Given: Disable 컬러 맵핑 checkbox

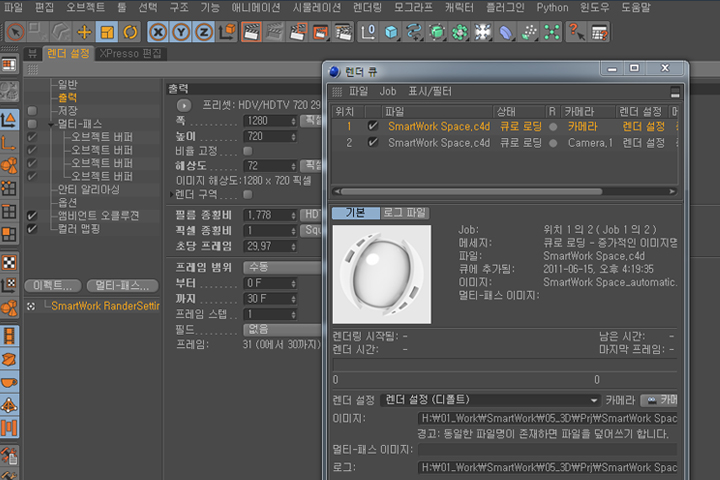Looking at the screenshot, I should click(x=32, y=229).
